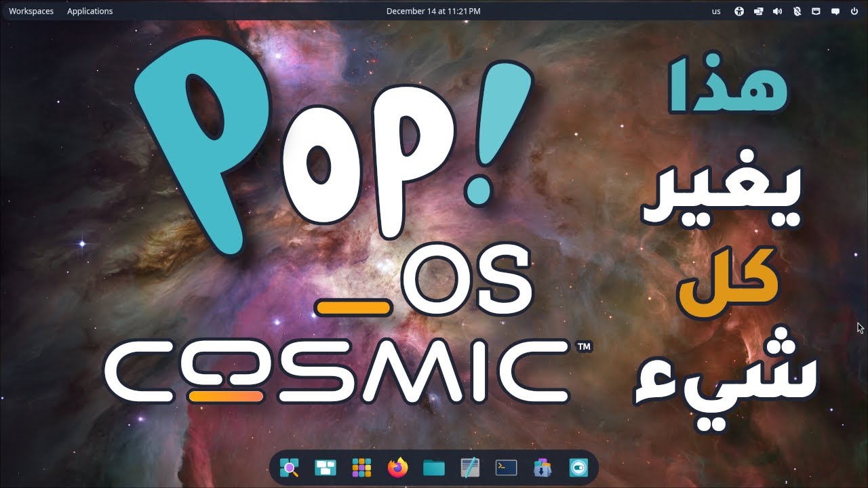Screen dimensions: 868x488
Task: Open the tiling windows applet icon
Action: tap(759, 11)
